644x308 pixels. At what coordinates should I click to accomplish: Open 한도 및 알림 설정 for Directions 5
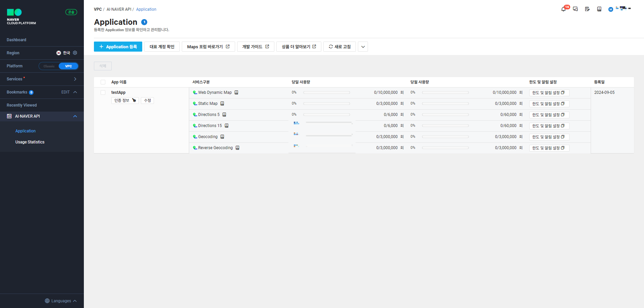(x=549, y=115)
